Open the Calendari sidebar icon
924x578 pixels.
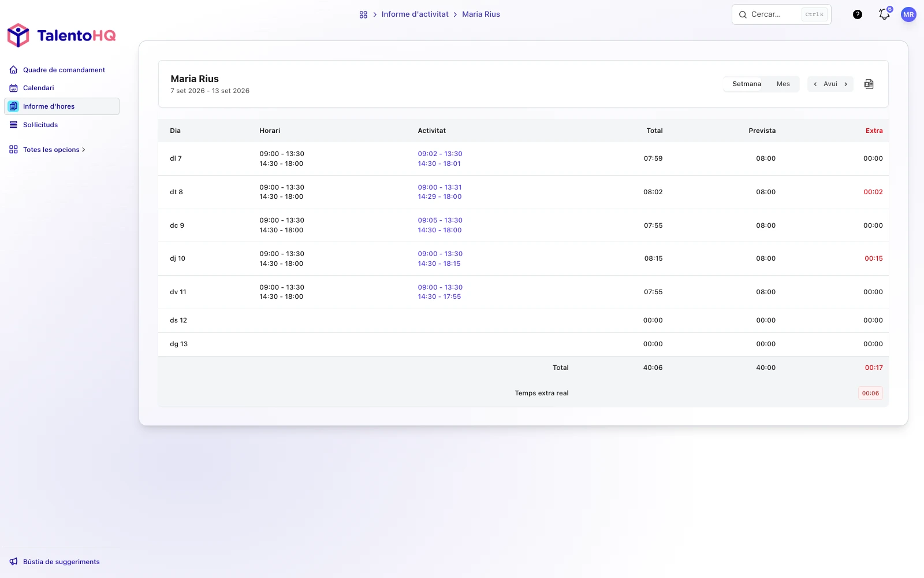(13, 88)
